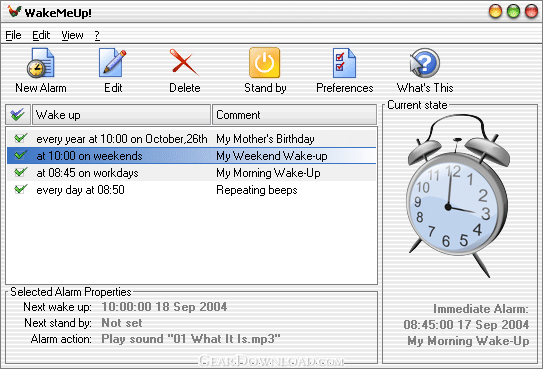Sort by the Wake up column header
The image size is (543, 369).
click(121, 115)
